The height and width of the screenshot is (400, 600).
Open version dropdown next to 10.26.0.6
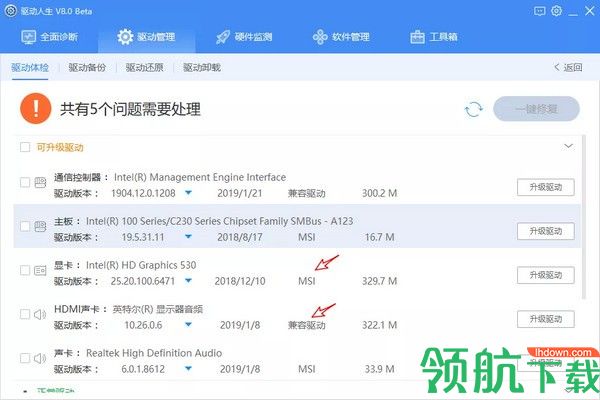coord(188,325)
